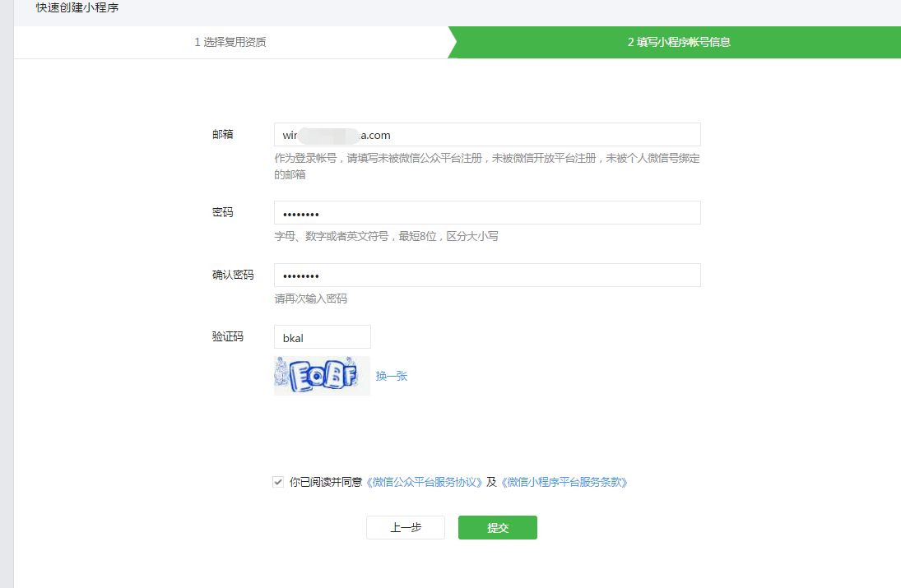This screenshot has height=588, width=901.
Task: Open the 微信公众平台服务协议 link
Action: [424, 483]
